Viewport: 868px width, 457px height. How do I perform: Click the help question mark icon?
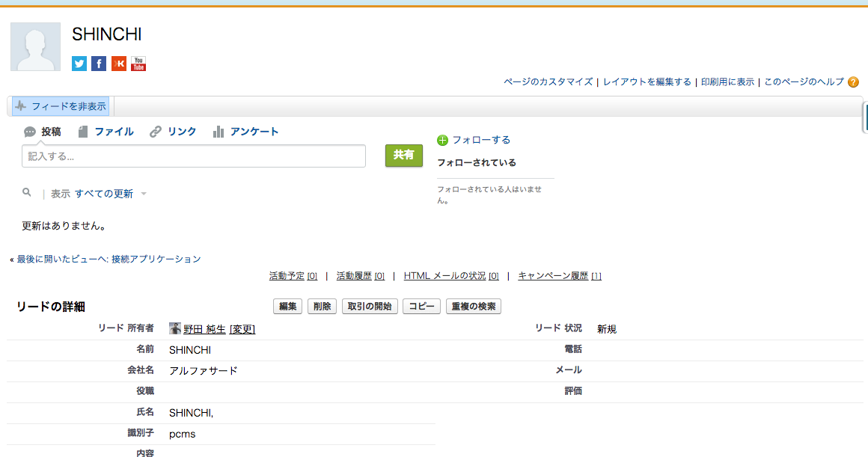pos(853,82)
